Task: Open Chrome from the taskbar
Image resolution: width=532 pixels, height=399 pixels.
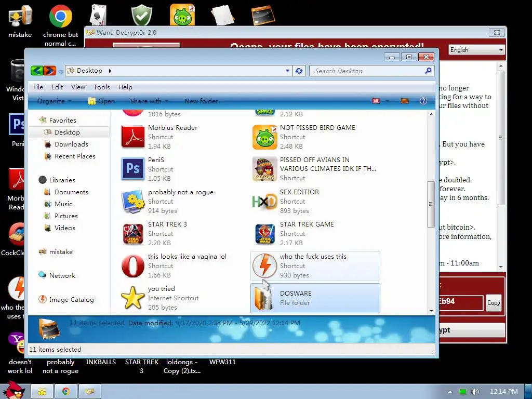Action: [x=66, y=392]
